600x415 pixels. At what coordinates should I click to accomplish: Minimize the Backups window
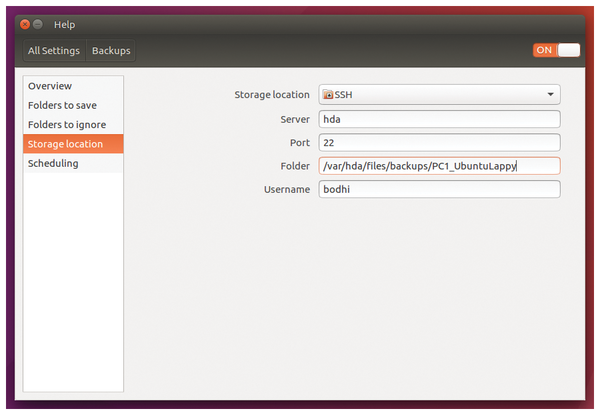(38, 24)
